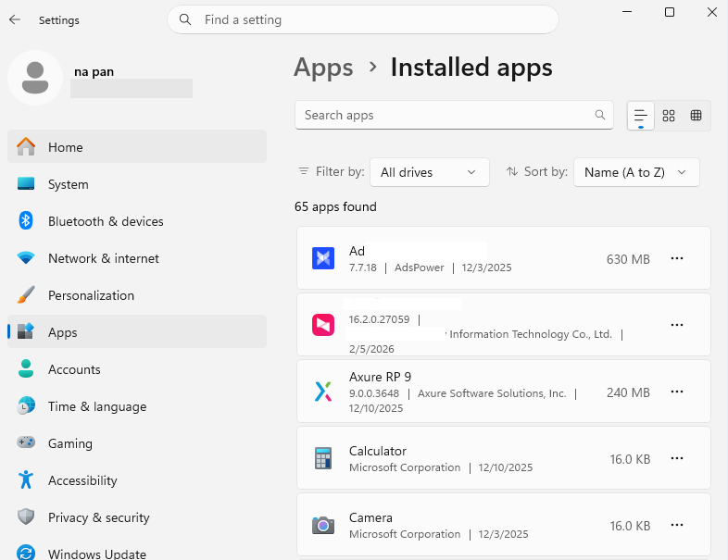Open more options for AdsPower app
Image resolution: width=728 pixels, height=560 pixels.
[x=677, y=258]
